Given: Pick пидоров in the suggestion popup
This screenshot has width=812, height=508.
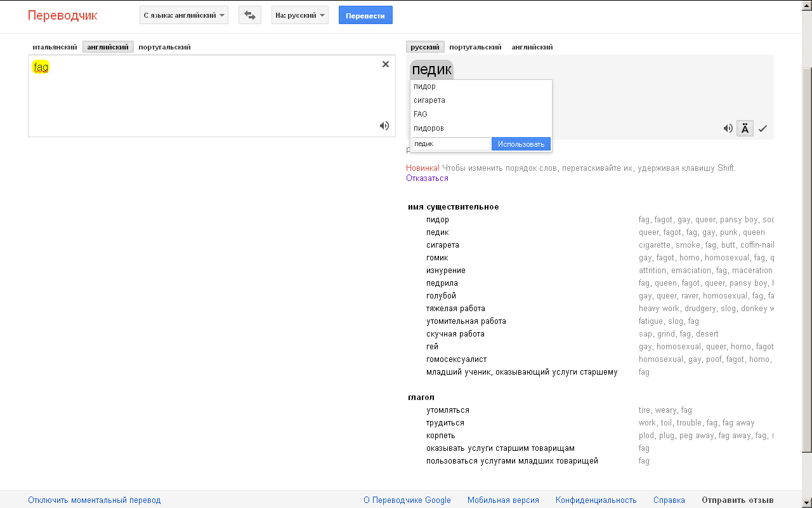Looking at the screenshot, I should coord(429,128).
